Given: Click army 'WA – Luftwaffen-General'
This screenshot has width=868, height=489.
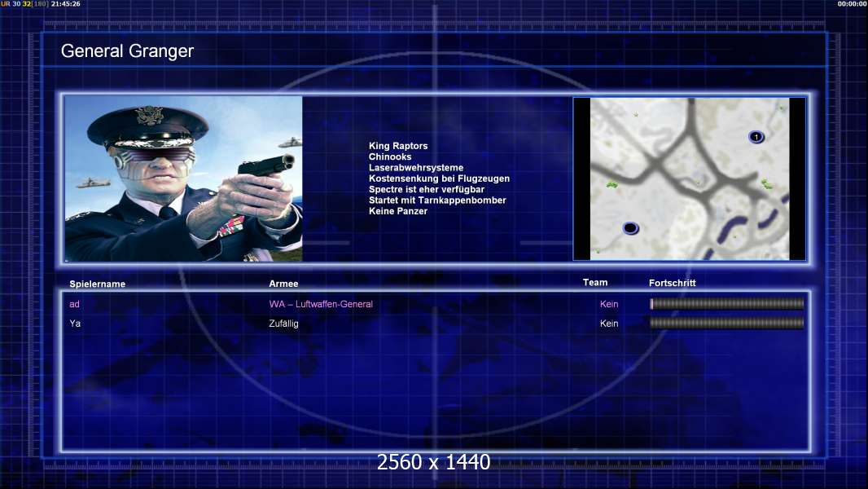Looking at the screenshot, I should click(321, 304).
